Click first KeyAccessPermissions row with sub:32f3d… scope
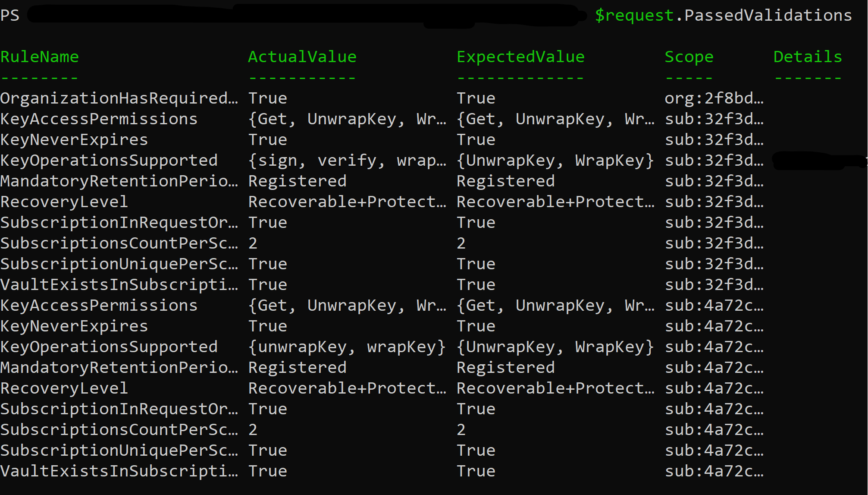Screen dimensions: 868x495 coord(382,119)
